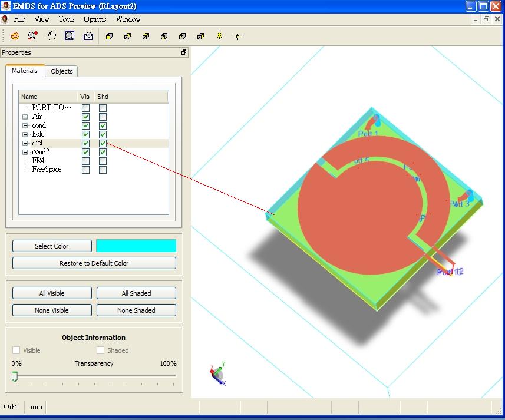Uncheck Vis checkbox for diel
505x420 pixels.
click(85, 143)
